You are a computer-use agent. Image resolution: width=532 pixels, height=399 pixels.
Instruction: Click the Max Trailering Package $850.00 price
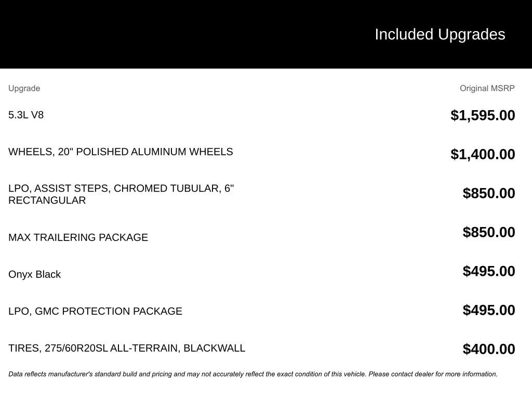click(488, 232)
